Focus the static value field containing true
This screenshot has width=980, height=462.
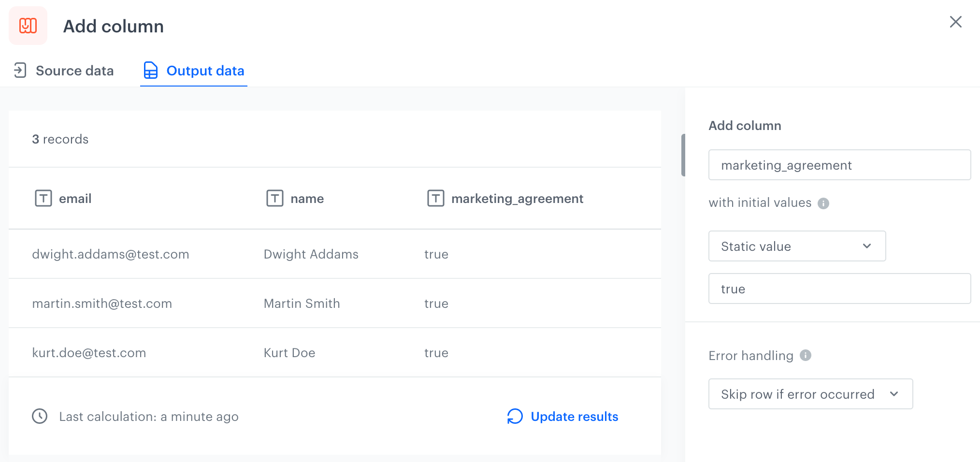(839, 289)
